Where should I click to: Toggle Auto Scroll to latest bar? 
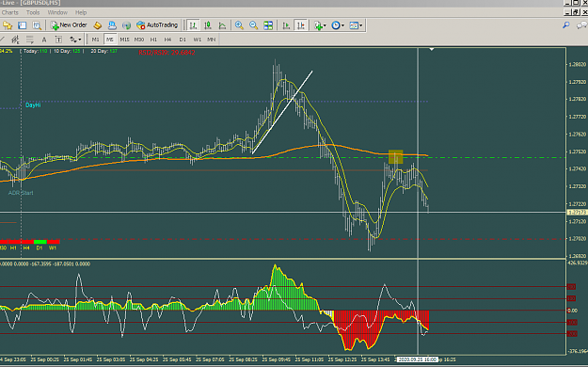click(286, 25)
